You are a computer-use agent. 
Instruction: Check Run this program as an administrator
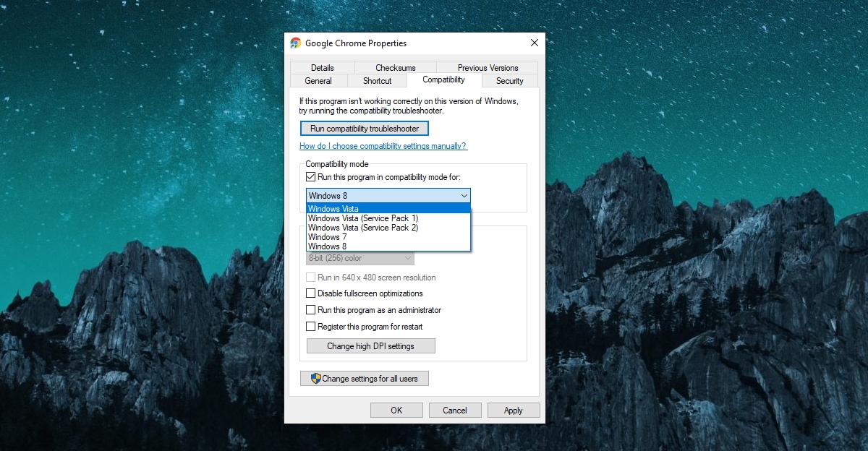[311, 310]
